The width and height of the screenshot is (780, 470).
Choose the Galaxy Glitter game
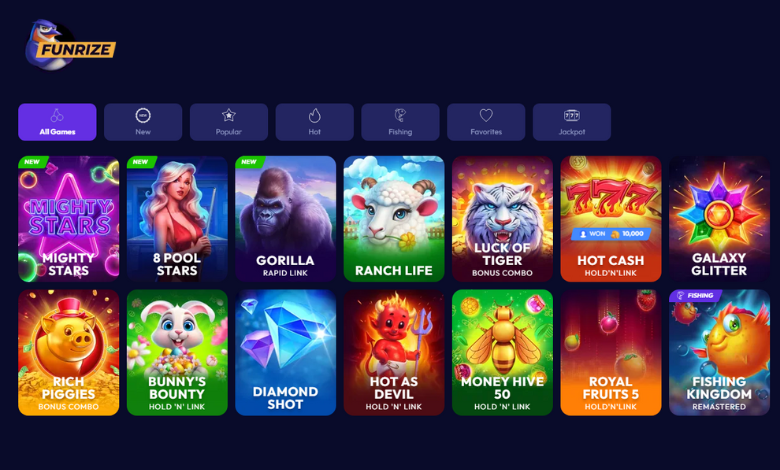719,219
